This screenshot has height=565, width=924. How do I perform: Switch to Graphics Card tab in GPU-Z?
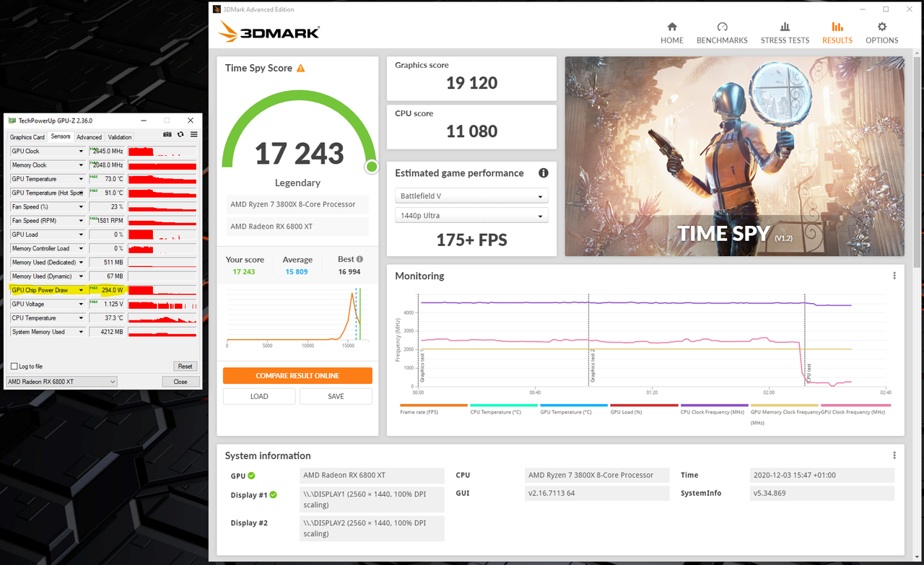pyautogui.click(x=27, y=137)
